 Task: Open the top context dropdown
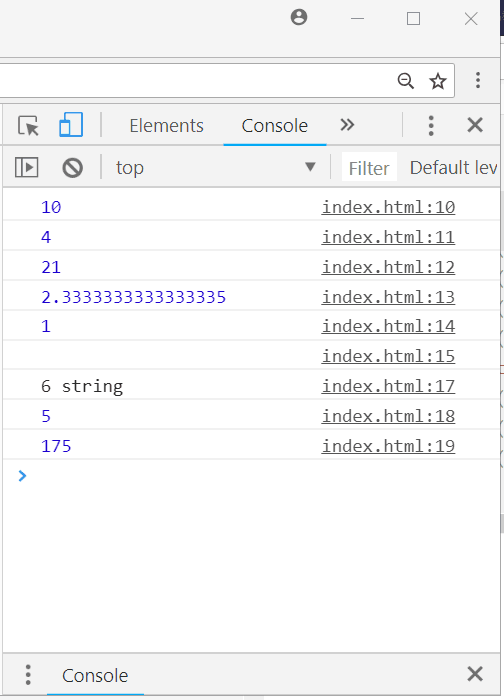pyautogui.click(x=216, y=168)
